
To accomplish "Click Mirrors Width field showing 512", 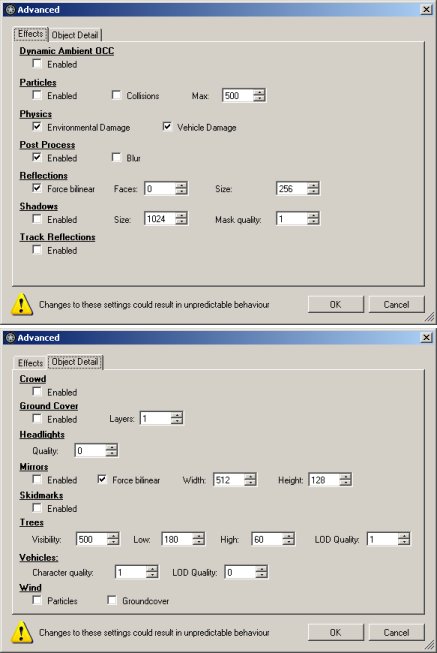I will click(x=229, y=480).
